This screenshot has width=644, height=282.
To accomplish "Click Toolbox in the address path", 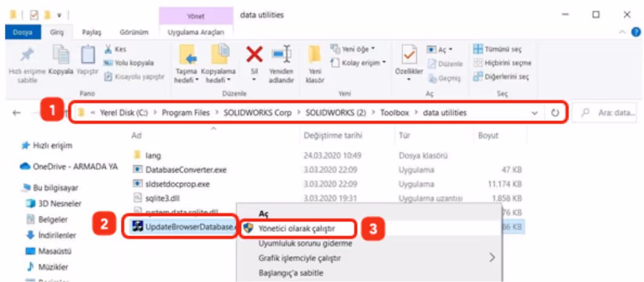I will tap(394, 113).
